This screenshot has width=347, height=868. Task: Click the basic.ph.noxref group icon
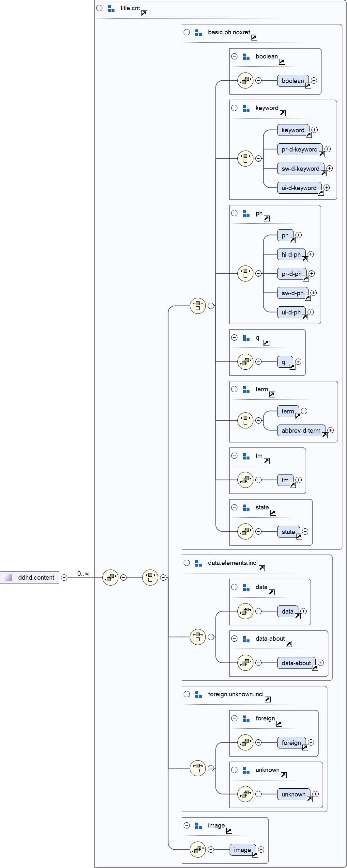coord(199,33)
